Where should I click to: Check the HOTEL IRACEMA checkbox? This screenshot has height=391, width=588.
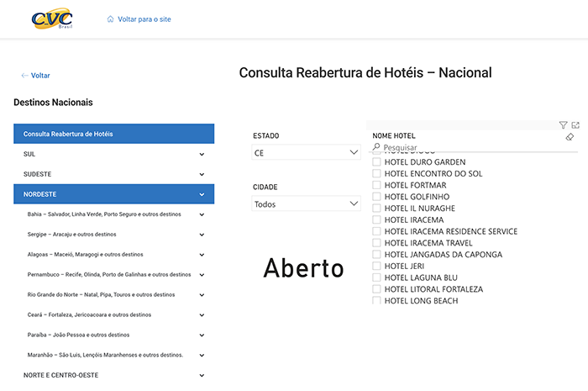(376, 219)
